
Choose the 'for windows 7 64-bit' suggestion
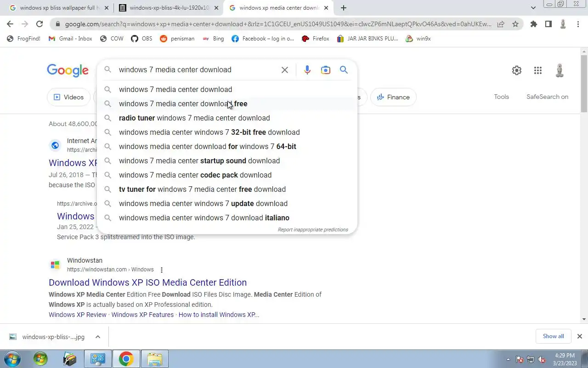pyautogui.click(x=227, y=146)
